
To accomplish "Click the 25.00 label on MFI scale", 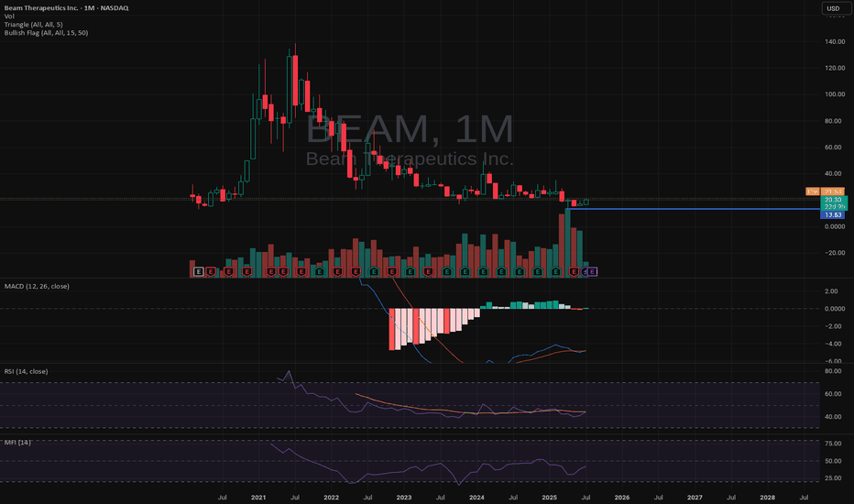I will 833,478.
